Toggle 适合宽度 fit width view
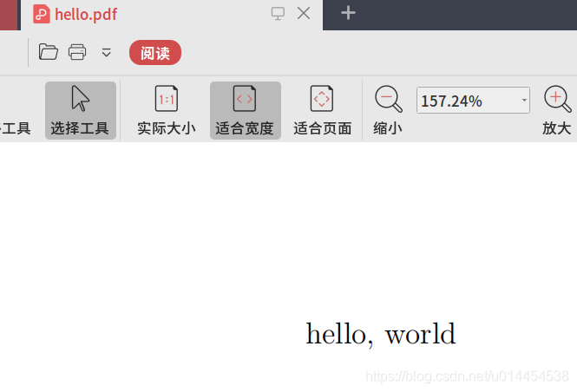Screen dimensions: 577x392 [245, 110]
